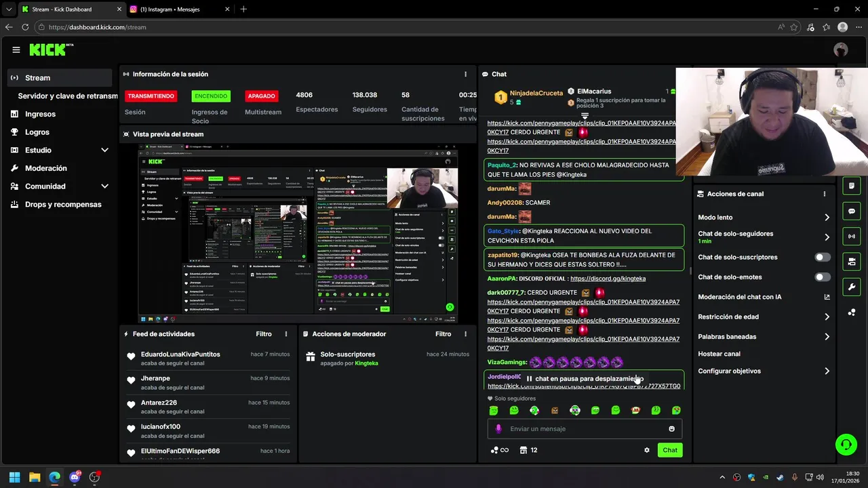Open Modo lento settings
Viewport: 868px width, 488px height.
tap(764, 218)
